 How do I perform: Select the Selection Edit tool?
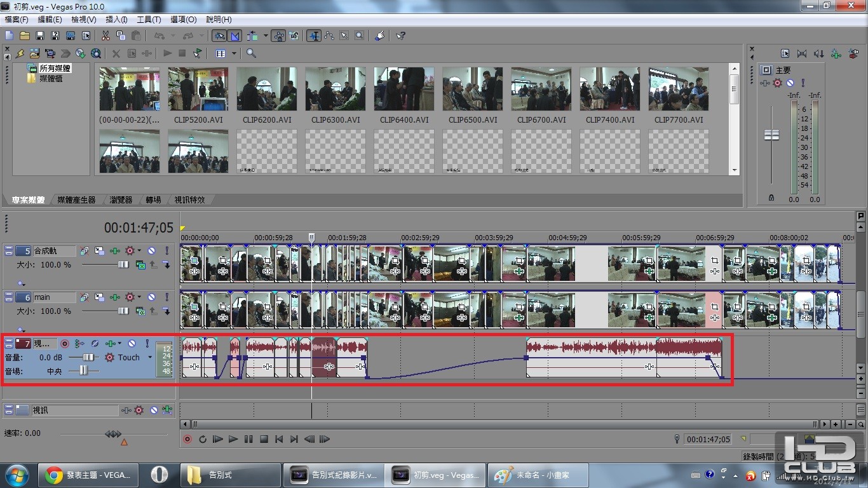(344, 36)
